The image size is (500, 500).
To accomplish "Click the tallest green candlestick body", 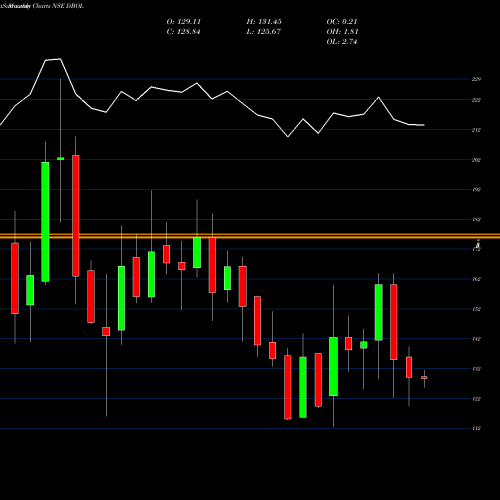I will pyautogui.click(x=45, y=222).
